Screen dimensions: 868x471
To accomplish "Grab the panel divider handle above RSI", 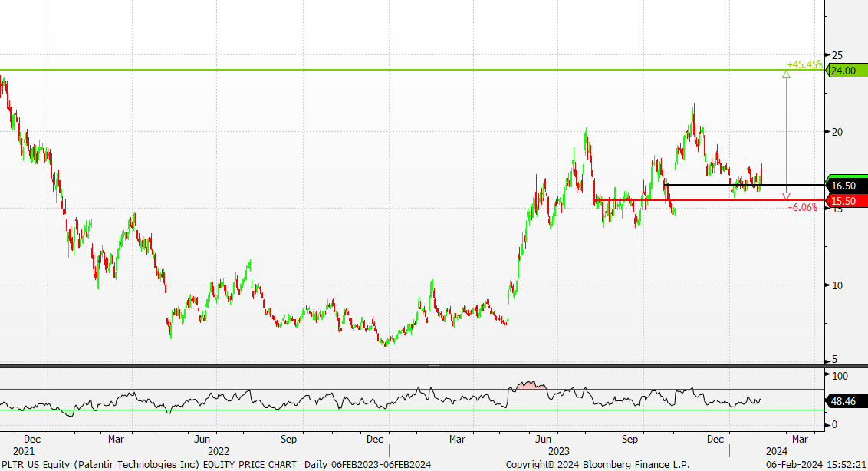I will 434,366.
